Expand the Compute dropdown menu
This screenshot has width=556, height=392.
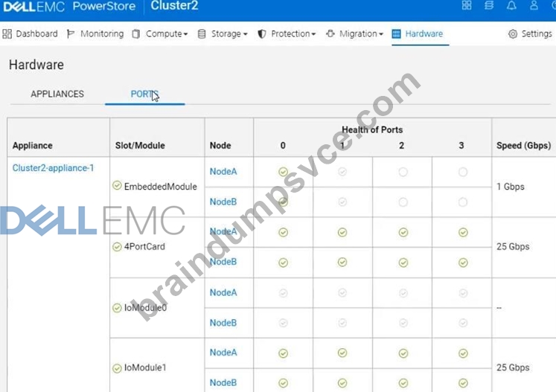(x=160, y=34)
